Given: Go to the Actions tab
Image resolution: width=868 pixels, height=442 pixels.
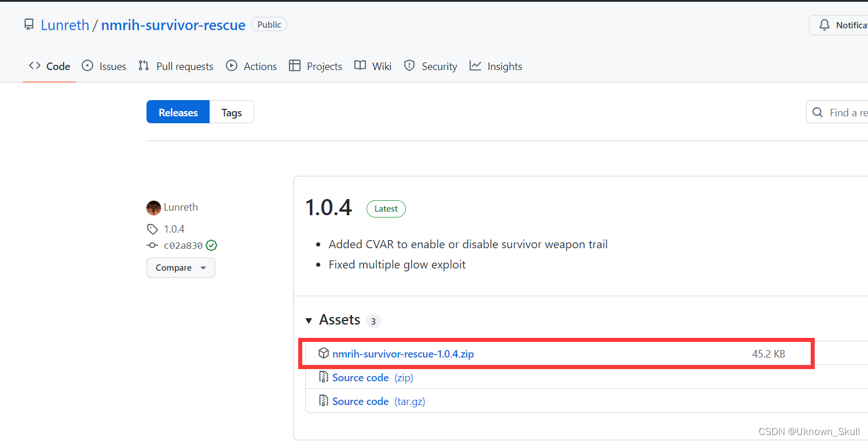Looking at the screenshot, I should (x=251, y=67).
